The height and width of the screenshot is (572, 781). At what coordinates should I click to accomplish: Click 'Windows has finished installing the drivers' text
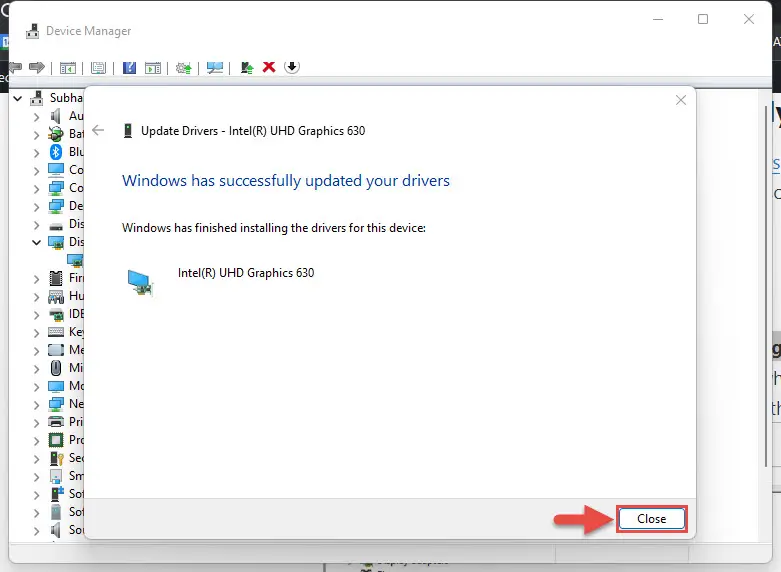pyautogui.click(x=274, y=228)
